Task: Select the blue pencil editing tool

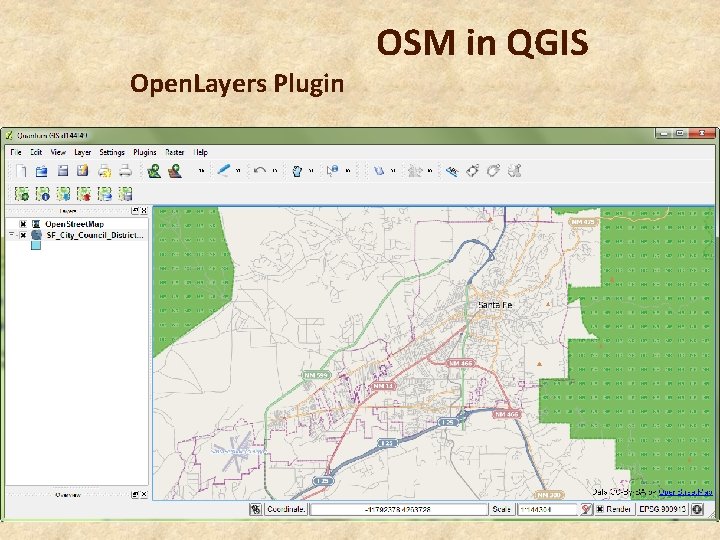Action: pyautogui.click(x=223, y=170)
